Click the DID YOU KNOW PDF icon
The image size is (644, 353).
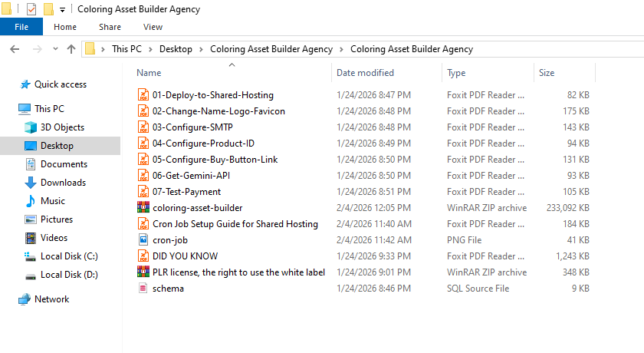143,256
